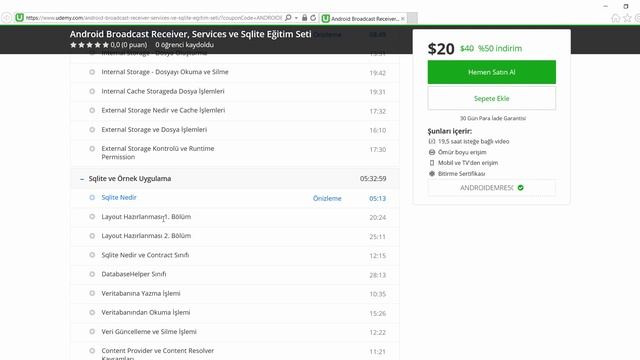Select External Storage Kontrolü ve Runtime Permission

coord(158,153)
